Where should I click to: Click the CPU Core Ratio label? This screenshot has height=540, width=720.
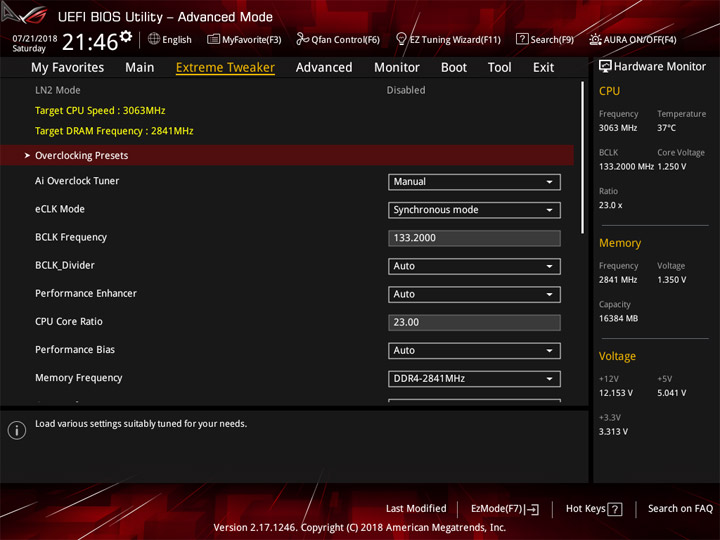69,321
